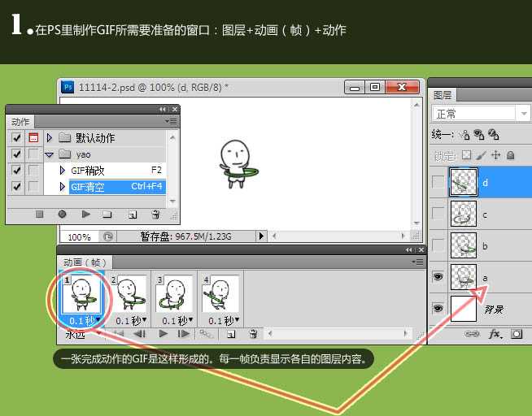The image size is (532, 416).
Task: Select layer b in Layers panel
Action: coord(489,245)
